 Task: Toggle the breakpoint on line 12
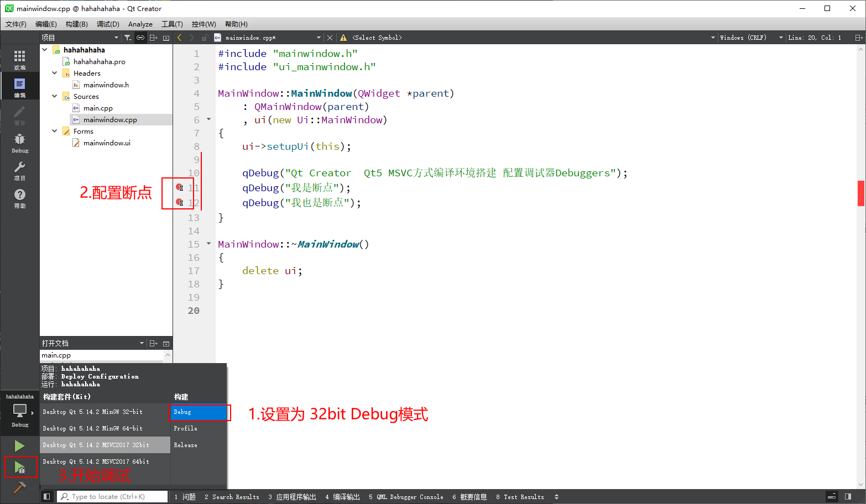pos(180,202)
